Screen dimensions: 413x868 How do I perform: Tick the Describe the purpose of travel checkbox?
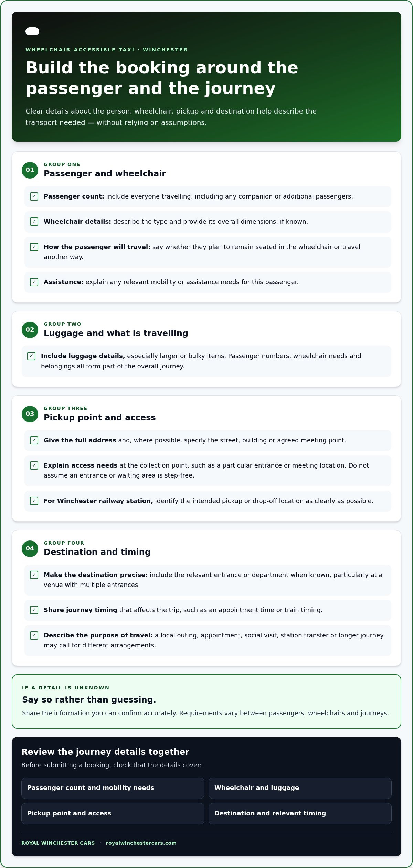34,635
